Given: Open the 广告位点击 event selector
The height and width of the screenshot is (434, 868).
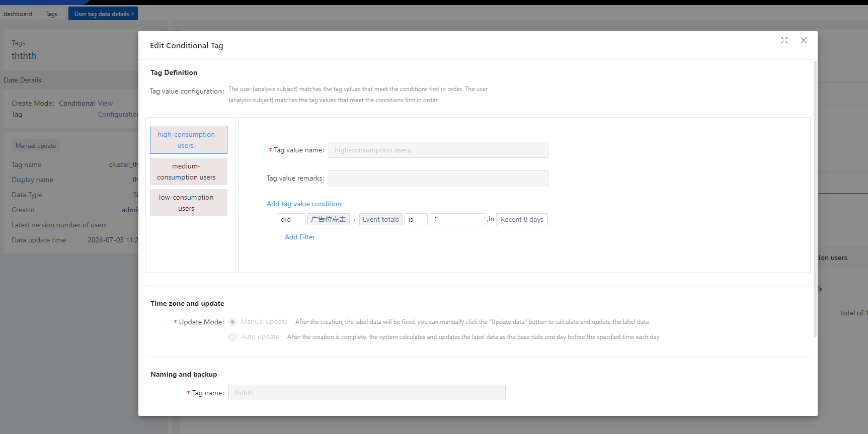Looking at the screenshot, I should 328,219.
